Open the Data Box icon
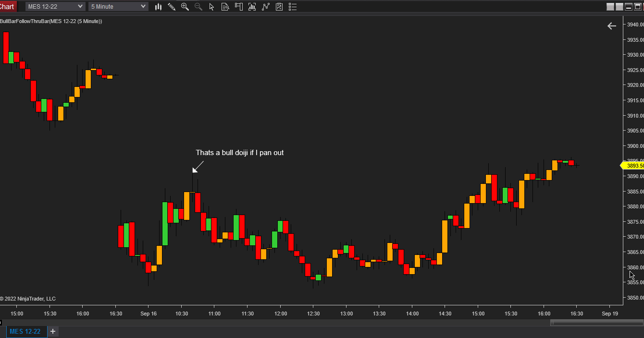This screenshot has width=644, height=338. [225, 7]
